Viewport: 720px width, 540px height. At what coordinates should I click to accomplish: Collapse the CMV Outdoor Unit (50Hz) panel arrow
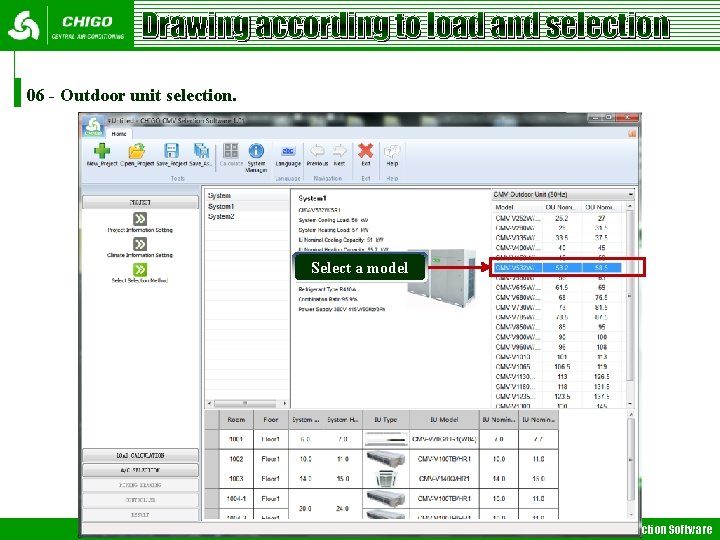[630, 195]
